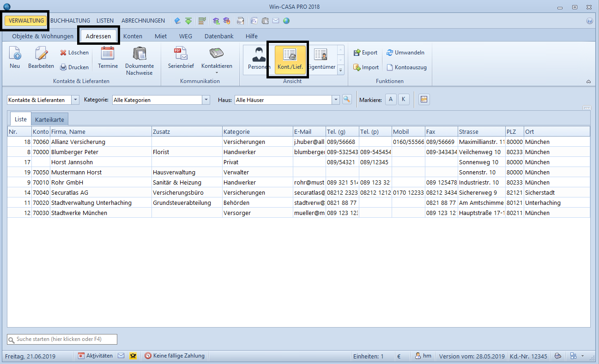
Task: Click the envelope icon in the status bar
Action: point(121,356)
